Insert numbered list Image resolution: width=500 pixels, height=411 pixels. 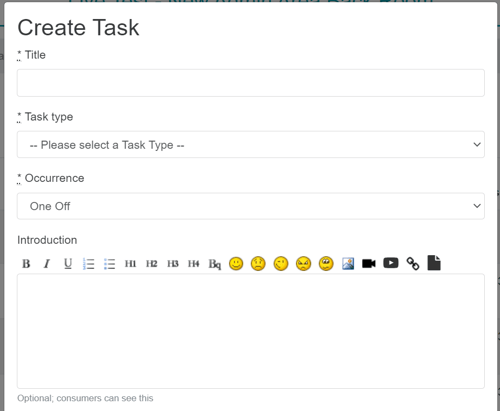(89, 264)
